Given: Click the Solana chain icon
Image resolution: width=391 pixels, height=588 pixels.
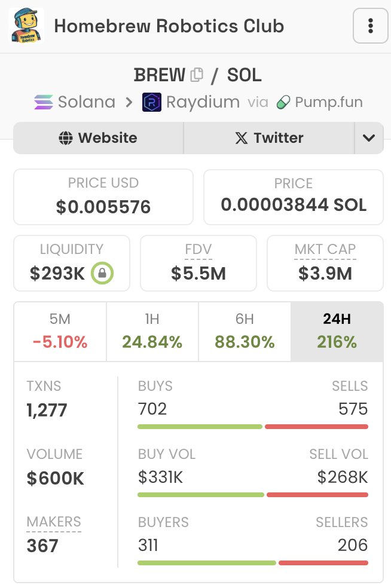Looking at the screenshot, I should pyautogui.click(x=43, y=102).
